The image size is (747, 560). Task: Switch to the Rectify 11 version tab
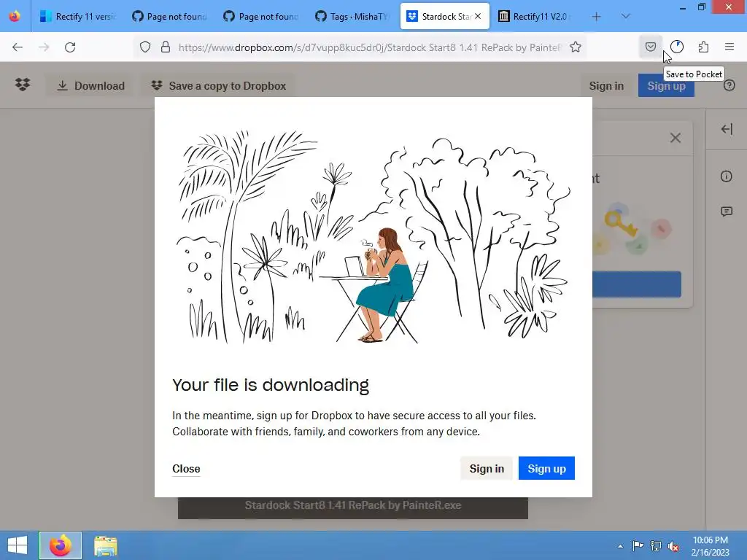(77, 17)
